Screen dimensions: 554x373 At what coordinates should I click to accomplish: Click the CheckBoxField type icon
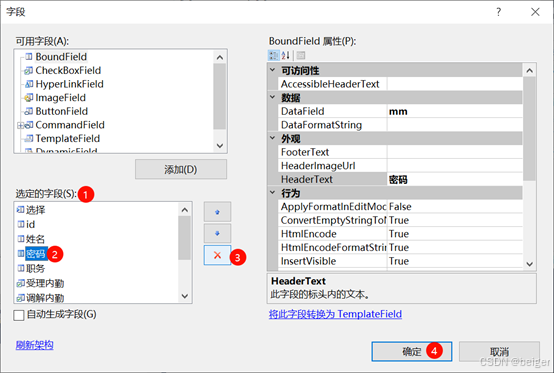29,71
